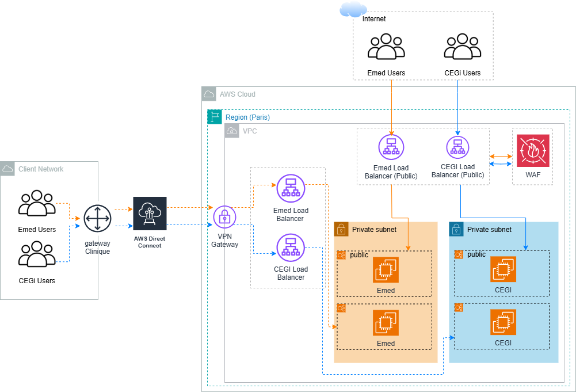Click auto scaling icon of lower Emed group
The image size is (576, 392).
[341, 308]
